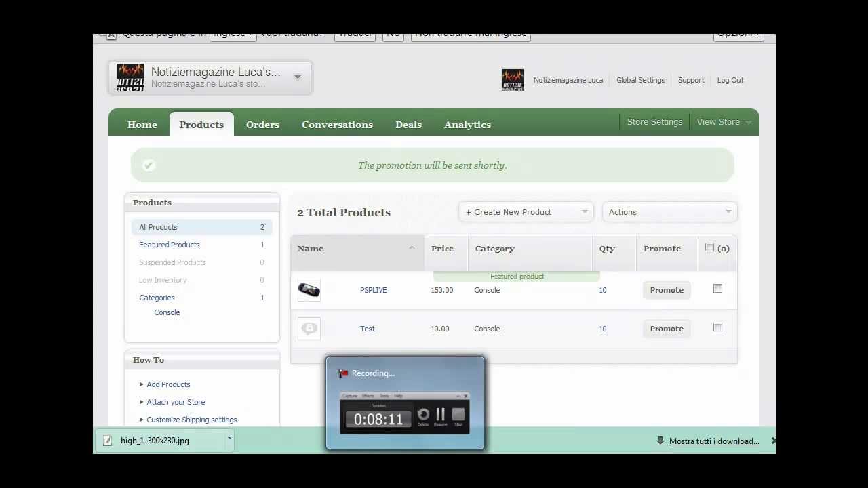The width and height of the screenshot is (868, 488).
Task: Click the download arrow icon beside Mostra tutti
Action: point(660,441)
